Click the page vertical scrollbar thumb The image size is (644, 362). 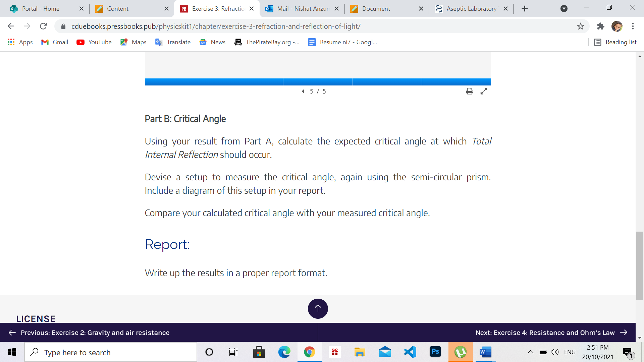pyautogui.click(x=640, y=265)
